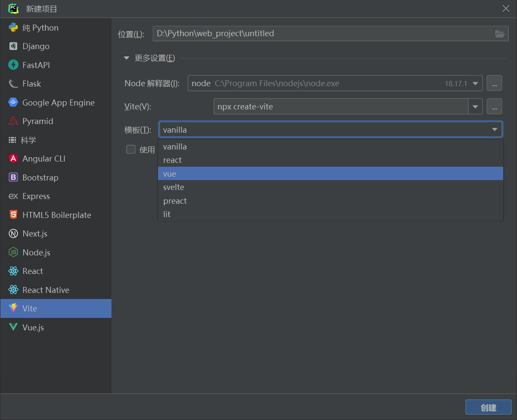The image size is (517, 420).
Task: Close the 新建项目 dialog
Action: click(506, 9)
